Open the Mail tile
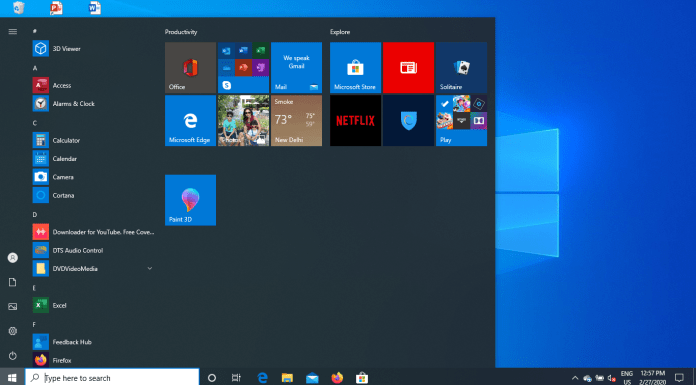Screen dimensions: 696x385 click(x=296, y=67)
